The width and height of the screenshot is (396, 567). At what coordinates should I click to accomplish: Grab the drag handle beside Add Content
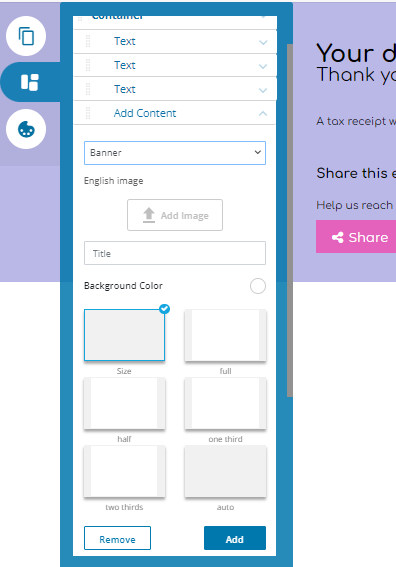click(88, 113)
